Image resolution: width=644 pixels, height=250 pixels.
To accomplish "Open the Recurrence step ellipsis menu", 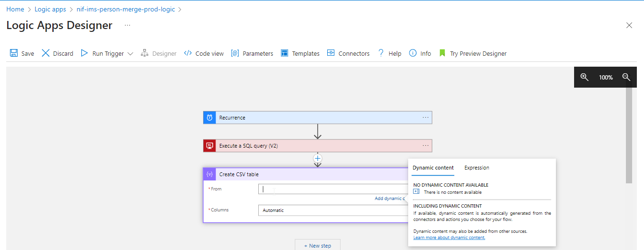I will click(x=425, y=118).
